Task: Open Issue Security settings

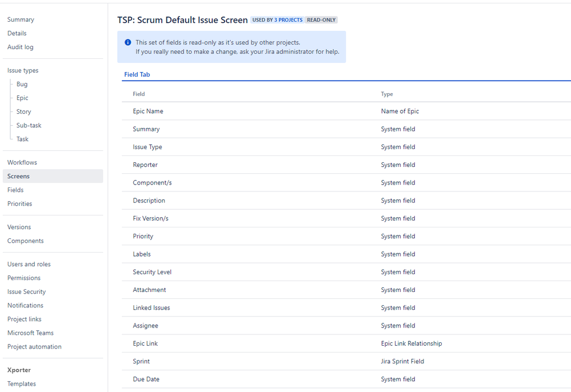Action: [x=27, y=292]
